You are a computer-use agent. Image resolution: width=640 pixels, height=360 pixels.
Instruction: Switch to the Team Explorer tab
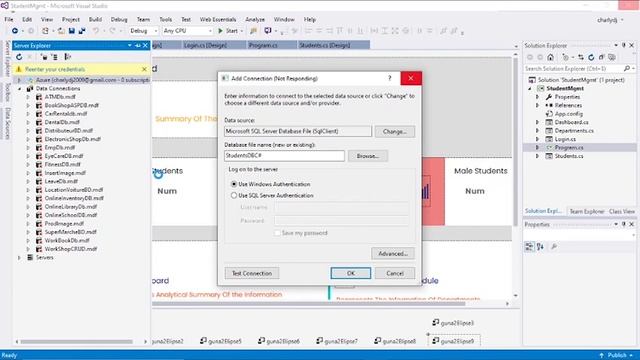pyautogui.click(x=587, y=211)
